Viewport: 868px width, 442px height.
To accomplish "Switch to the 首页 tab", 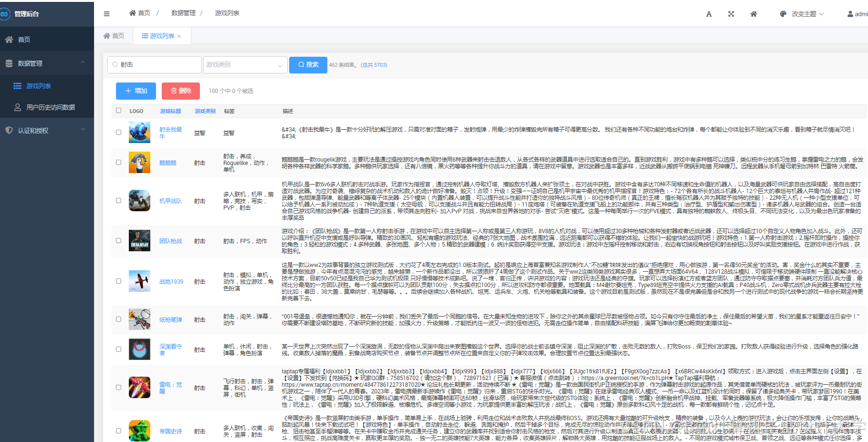I will tap(117, 35).
